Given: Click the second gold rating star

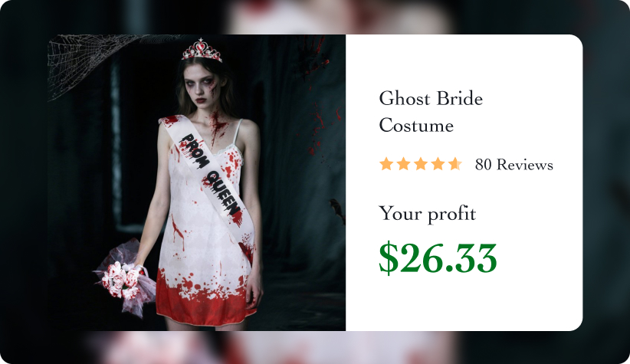Looking at the screenshot, I should [x=403, y=164].
